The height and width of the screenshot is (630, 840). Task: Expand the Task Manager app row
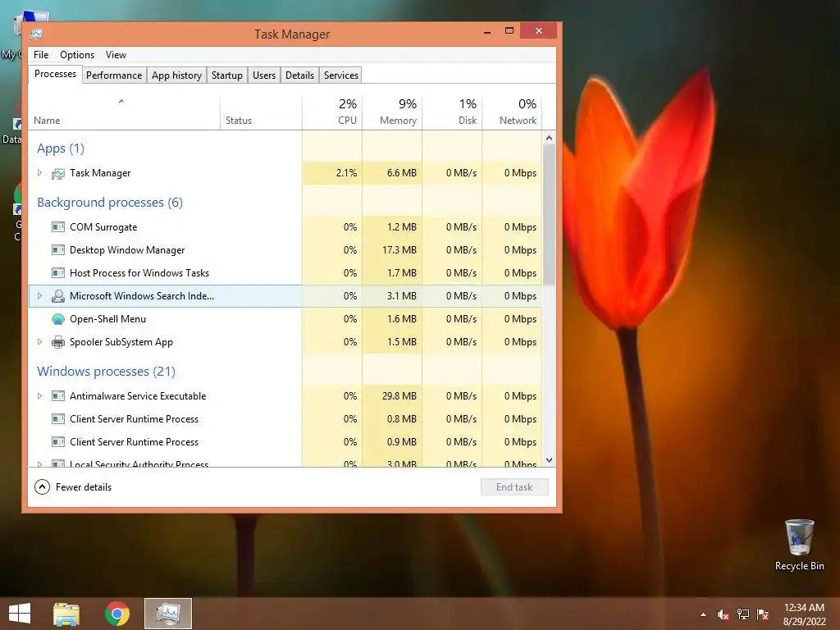[39, 173]
